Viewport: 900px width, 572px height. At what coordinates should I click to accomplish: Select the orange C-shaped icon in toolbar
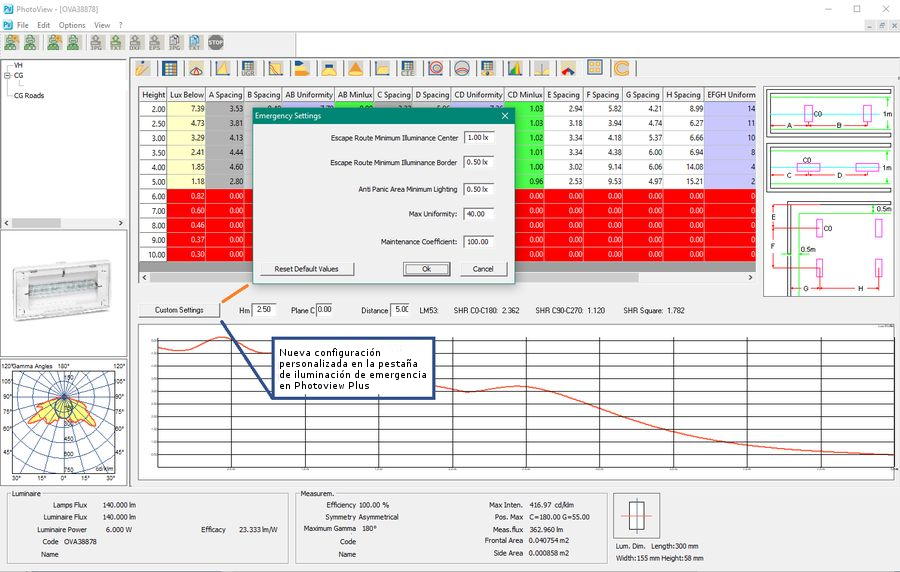coord(621,69)
